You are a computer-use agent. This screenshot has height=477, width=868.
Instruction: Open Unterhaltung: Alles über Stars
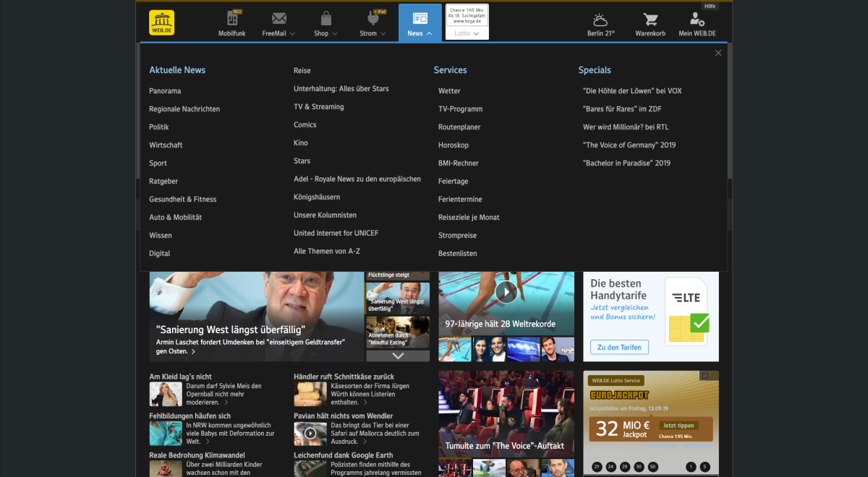[341, 89]
